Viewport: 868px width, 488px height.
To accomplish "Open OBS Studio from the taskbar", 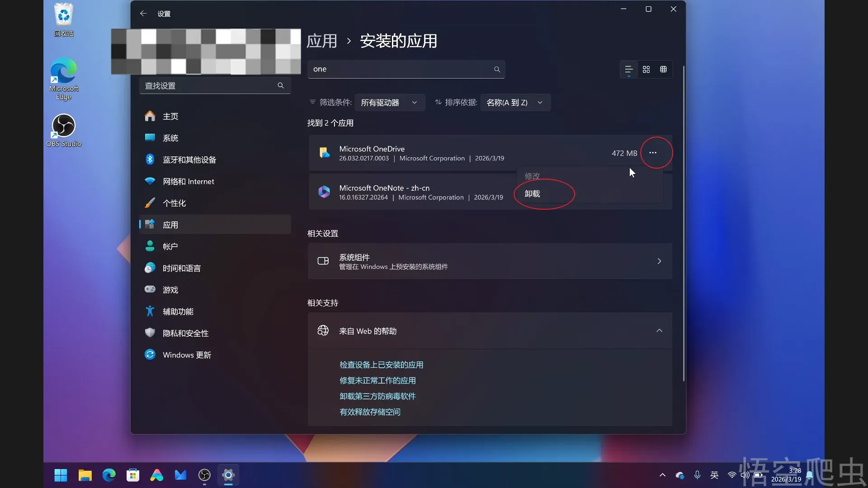I will pyautogui.click(x=204, y=475).
